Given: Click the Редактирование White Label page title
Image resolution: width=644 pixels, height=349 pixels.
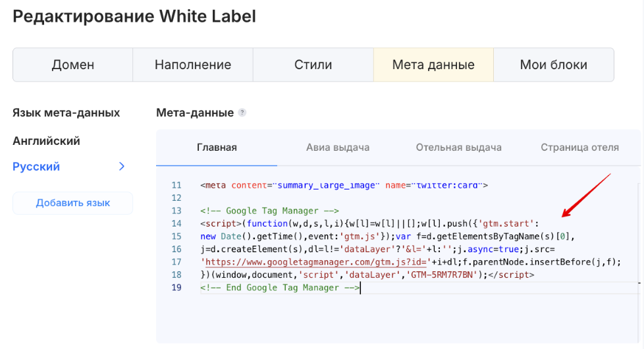Looking at the screenshot, I should [x=134, y=16].
